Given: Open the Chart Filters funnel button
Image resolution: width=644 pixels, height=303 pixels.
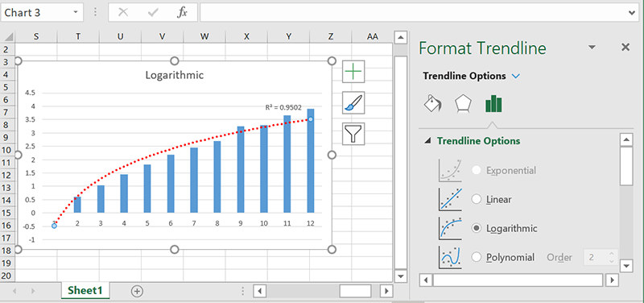Looking at the screenshot, I should coord(353,134).
